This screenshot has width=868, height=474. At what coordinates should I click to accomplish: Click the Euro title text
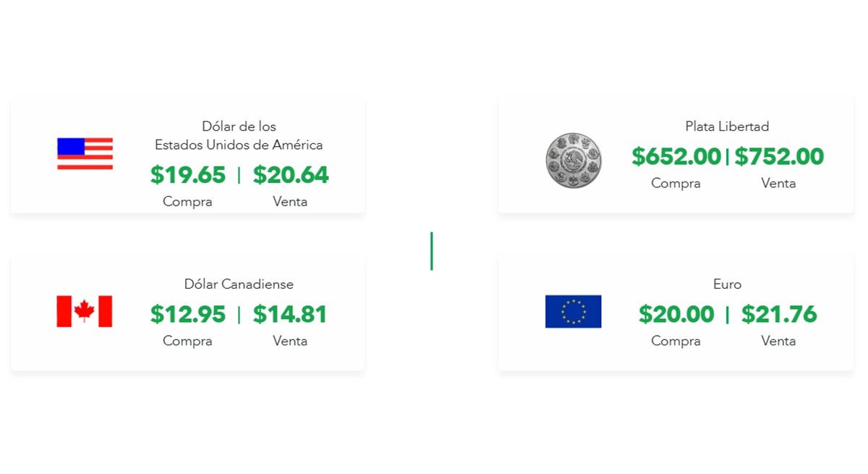pyautogui.click(x=727, y=284)
